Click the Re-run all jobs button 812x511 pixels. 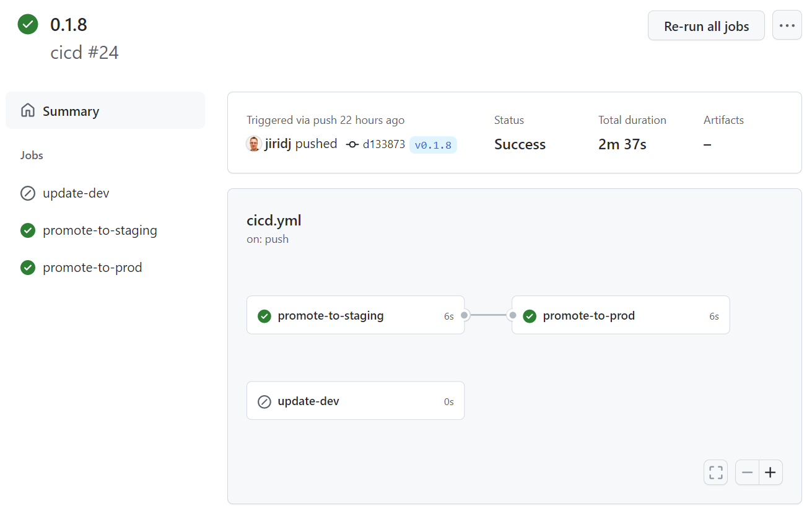tap(706, 25)
